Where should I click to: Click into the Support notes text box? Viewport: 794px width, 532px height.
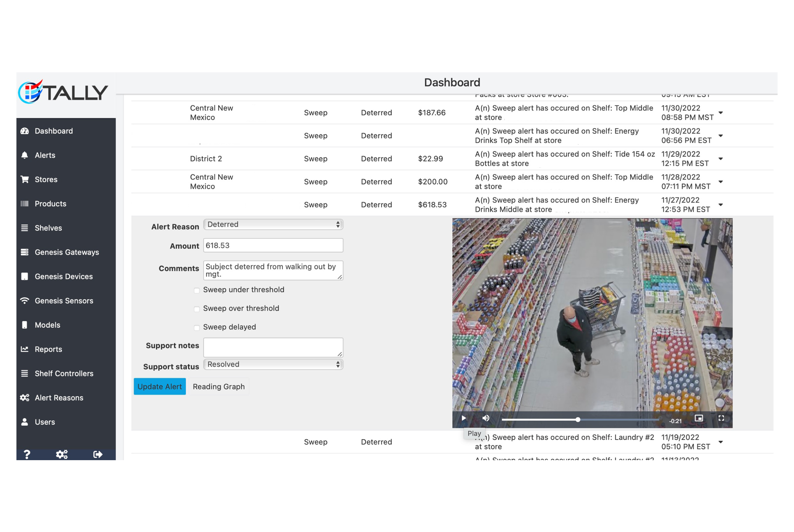tap(273, 347)
